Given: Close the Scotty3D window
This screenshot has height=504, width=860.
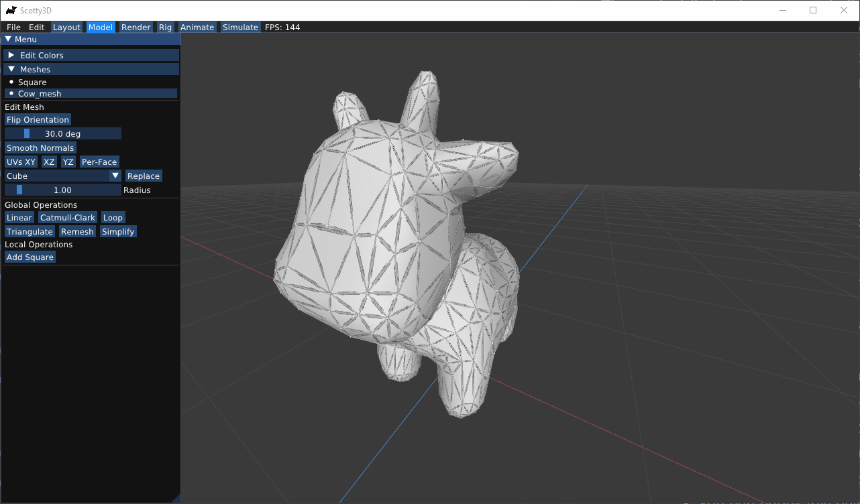Looking at the screenshot, I should coord(844,10).
